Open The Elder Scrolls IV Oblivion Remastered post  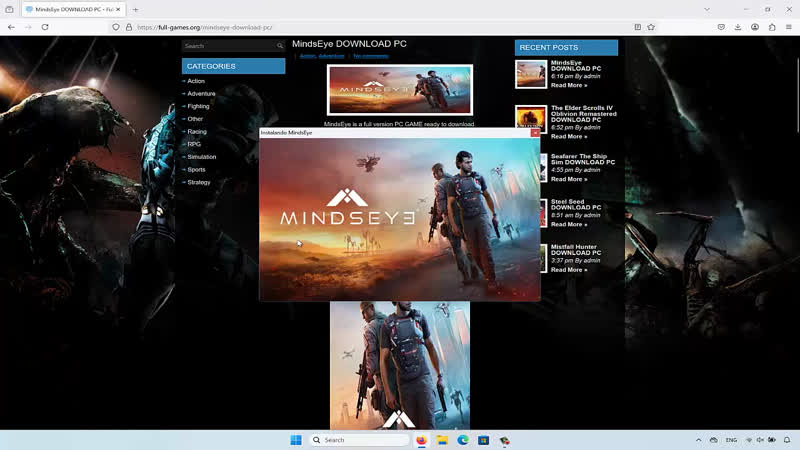[x=583, y=114]
